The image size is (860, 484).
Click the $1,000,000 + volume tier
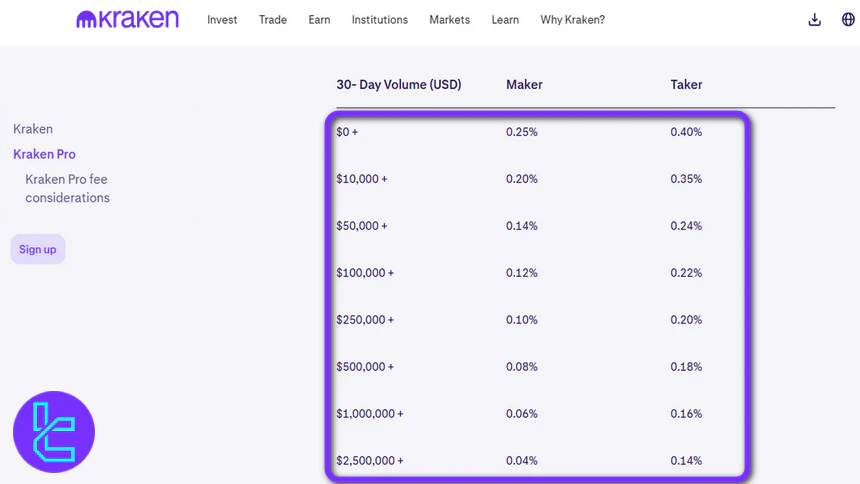pos(370,413)
